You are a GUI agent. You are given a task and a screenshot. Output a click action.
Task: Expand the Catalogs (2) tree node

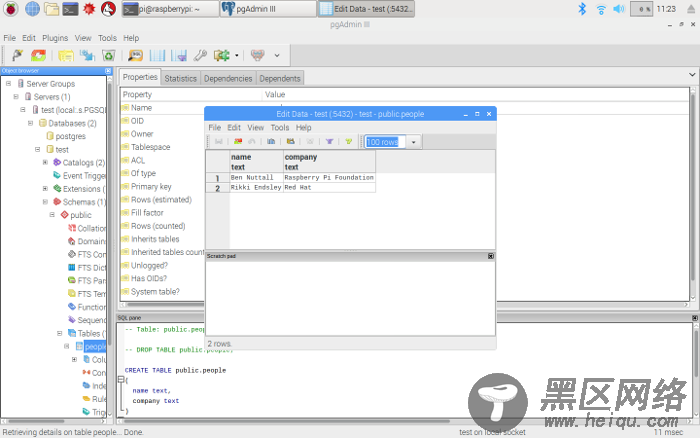(45, 162)
